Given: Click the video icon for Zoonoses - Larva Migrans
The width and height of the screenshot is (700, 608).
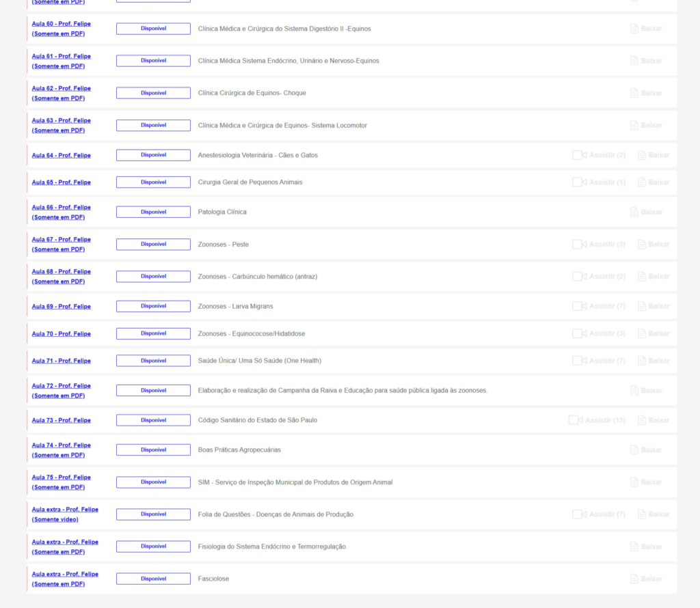Looking at the screenshot, I should click(579, 306).
